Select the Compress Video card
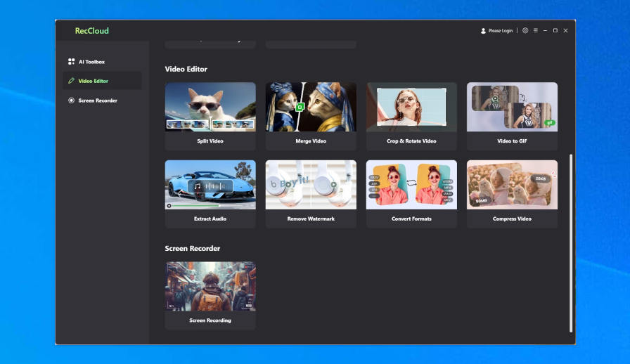Image resolution: width=630 pixels, height=364 pixels. point(512,193)
